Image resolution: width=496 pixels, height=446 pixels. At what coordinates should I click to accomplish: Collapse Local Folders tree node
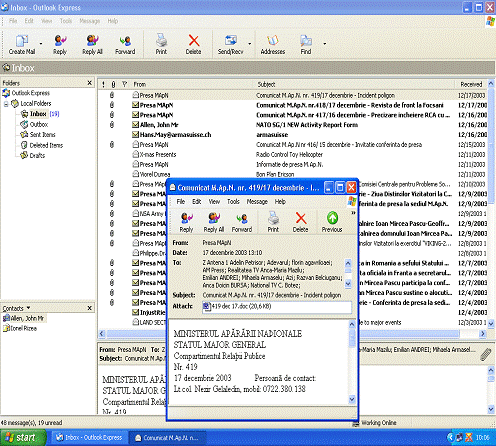click(x=6, y=104)
